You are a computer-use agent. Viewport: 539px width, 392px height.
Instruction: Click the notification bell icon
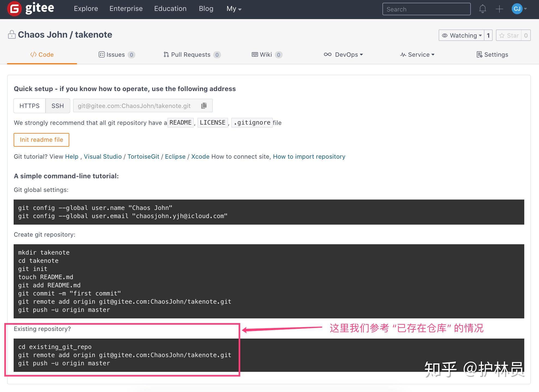(483, 8)
